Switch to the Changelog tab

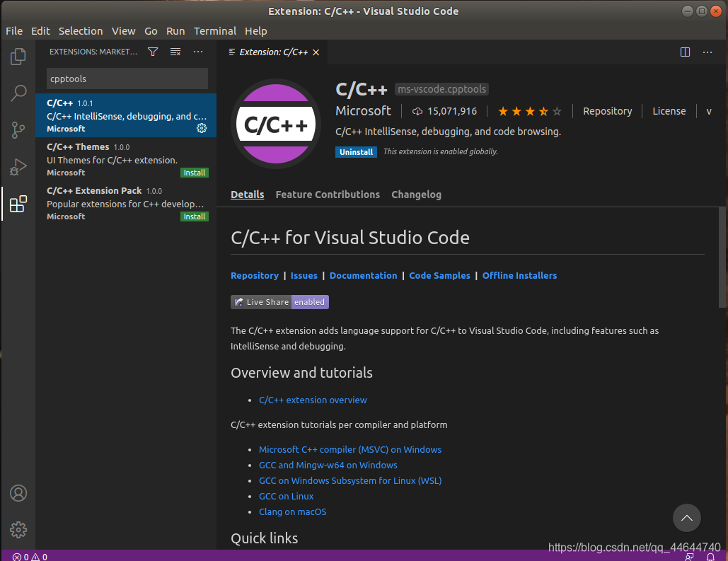(417, 195)
